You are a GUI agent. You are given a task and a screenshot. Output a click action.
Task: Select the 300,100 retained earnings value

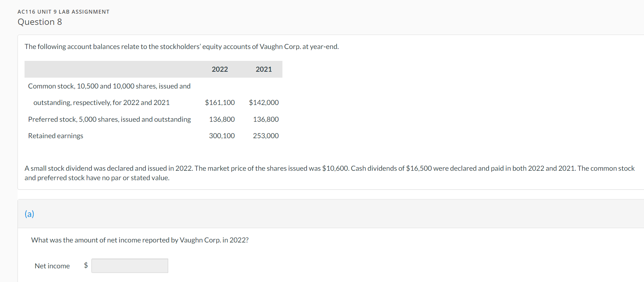(221, 136)
